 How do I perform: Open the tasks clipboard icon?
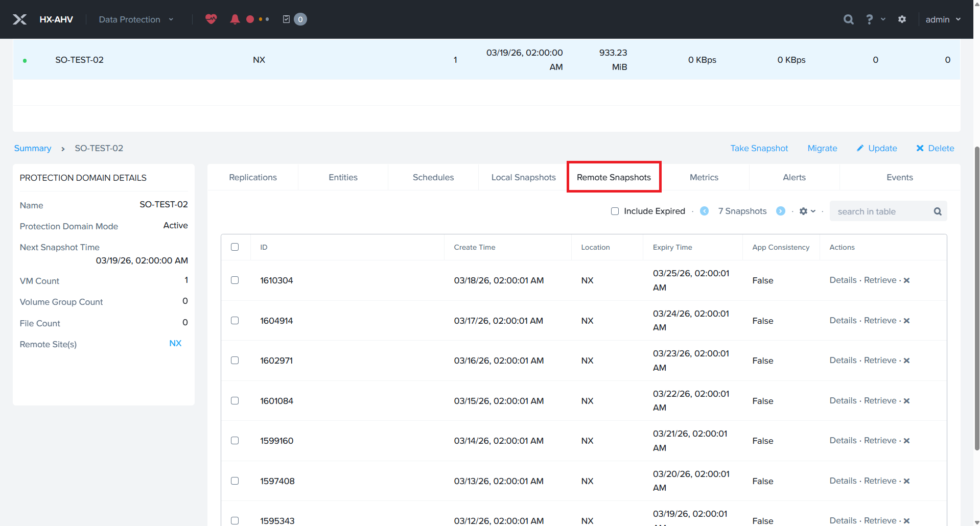pos(286,19)
